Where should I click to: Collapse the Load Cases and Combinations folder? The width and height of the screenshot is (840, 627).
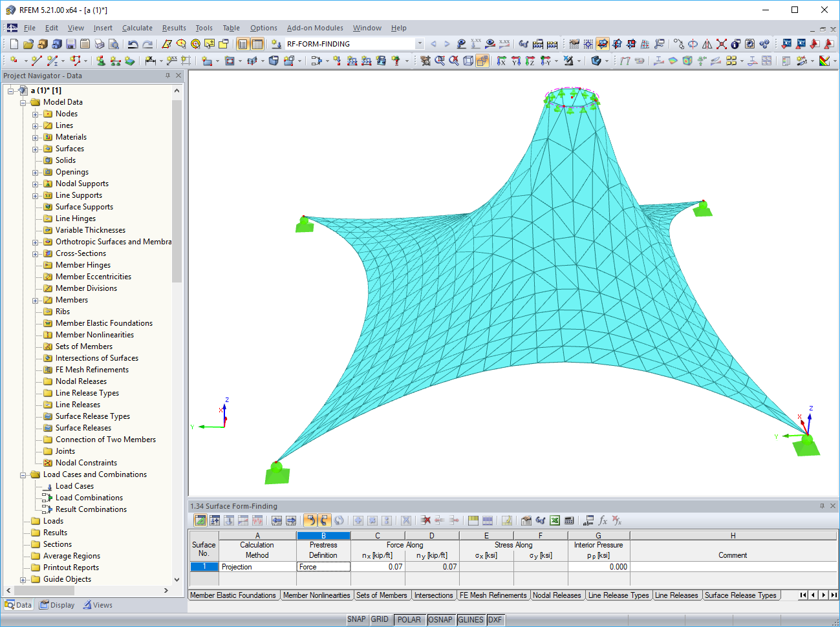[23, 474]
